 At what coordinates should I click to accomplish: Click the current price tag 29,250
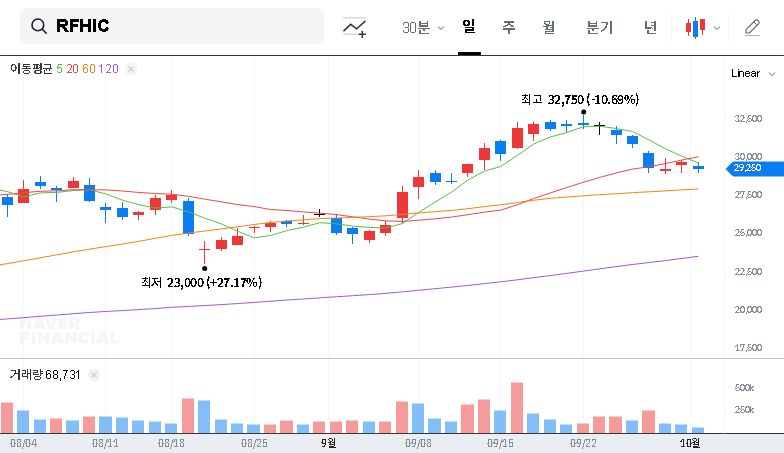click(x=748, y=168)
